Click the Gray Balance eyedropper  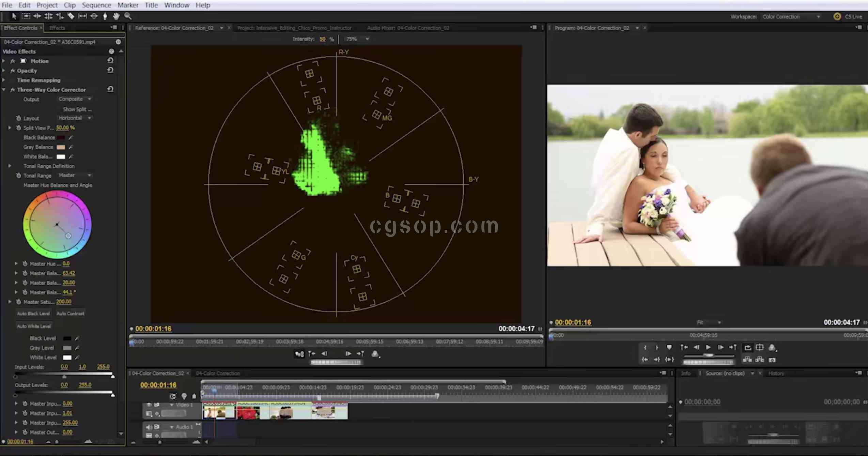pyautogui.click(x=71, y=147)
